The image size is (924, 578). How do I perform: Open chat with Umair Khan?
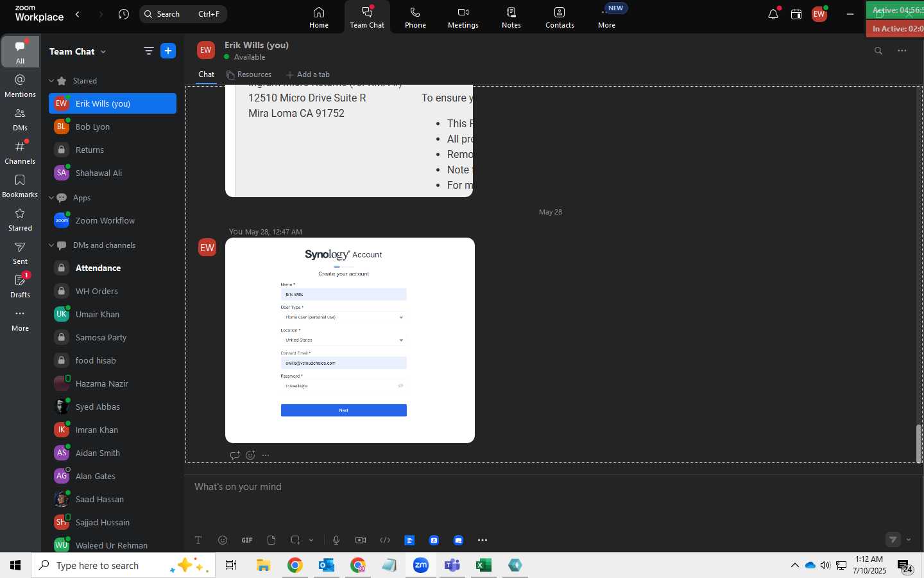pyautogui.click(x=112, y=314)
